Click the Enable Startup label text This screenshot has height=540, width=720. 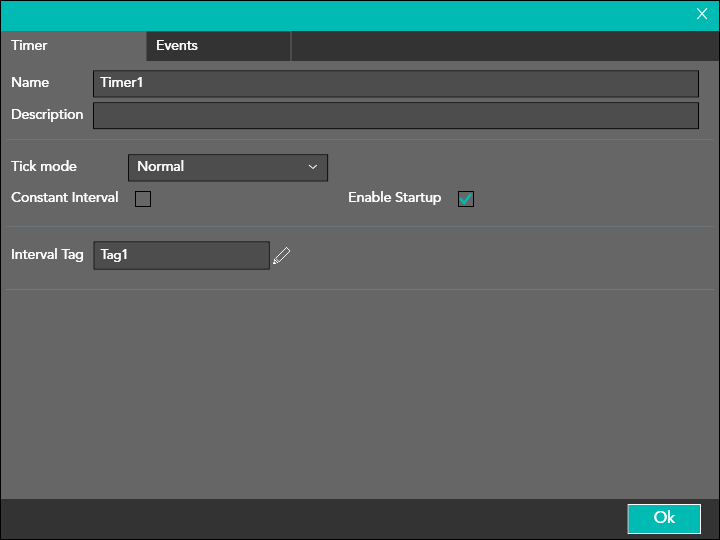pyautogui.click(x=394, y=198)
